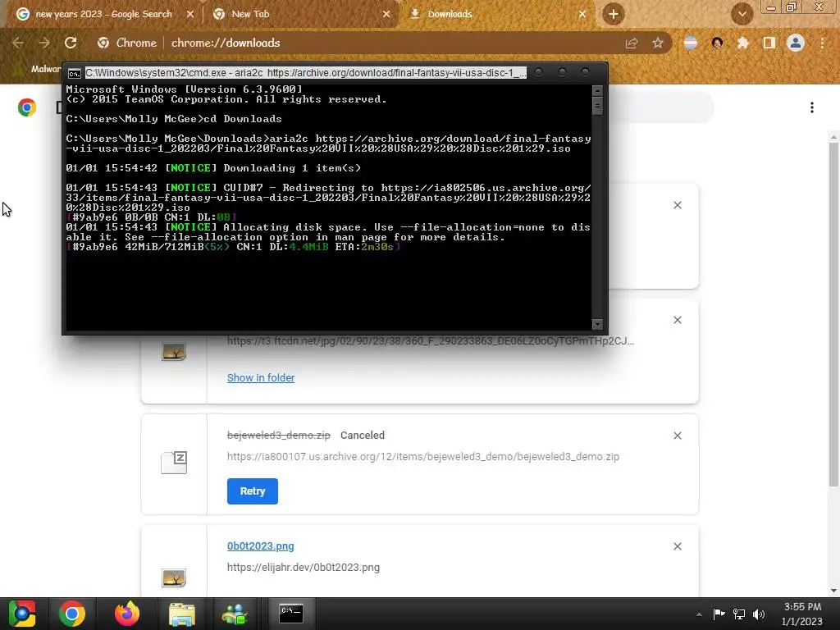Image resolution: width=840 pixels, height=630 pixels.
Task: Close the Downloads tab
Action: pyautogui.click(x=582, y=15)
